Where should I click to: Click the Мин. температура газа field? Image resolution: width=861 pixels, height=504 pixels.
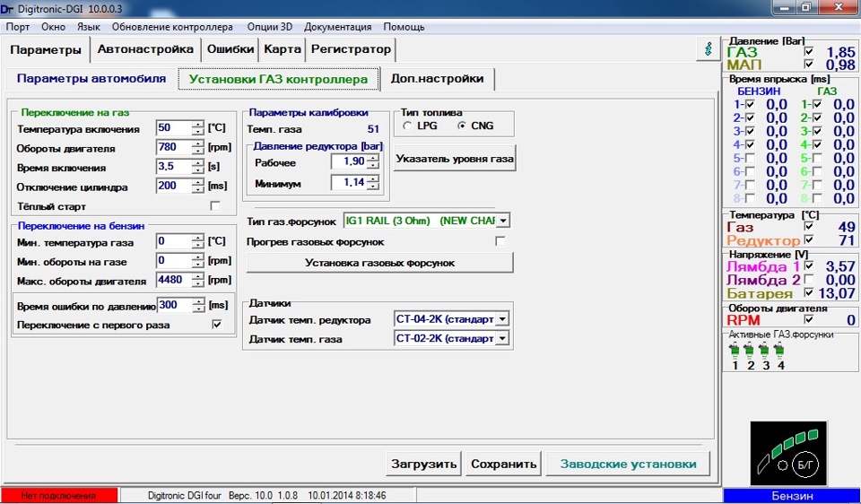(x=174, y=241)
